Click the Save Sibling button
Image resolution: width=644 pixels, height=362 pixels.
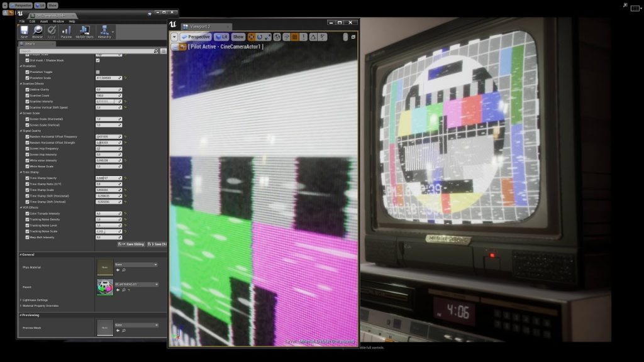point(131,244)
